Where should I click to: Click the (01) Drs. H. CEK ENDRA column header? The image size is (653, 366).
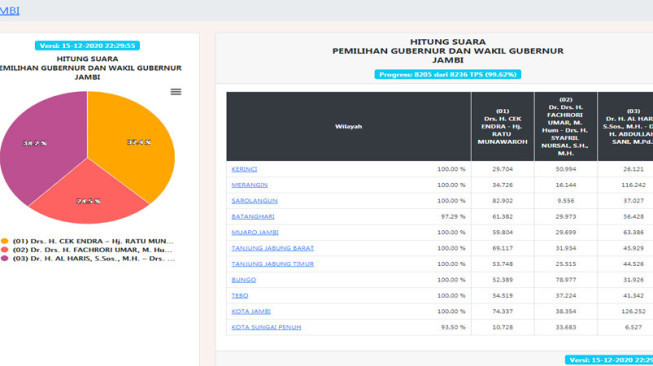(x=503, y=126)
